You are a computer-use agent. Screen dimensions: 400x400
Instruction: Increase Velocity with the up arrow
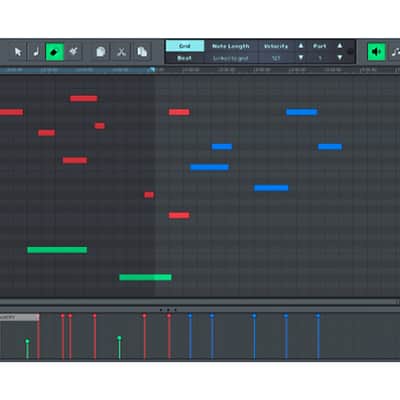301,46
